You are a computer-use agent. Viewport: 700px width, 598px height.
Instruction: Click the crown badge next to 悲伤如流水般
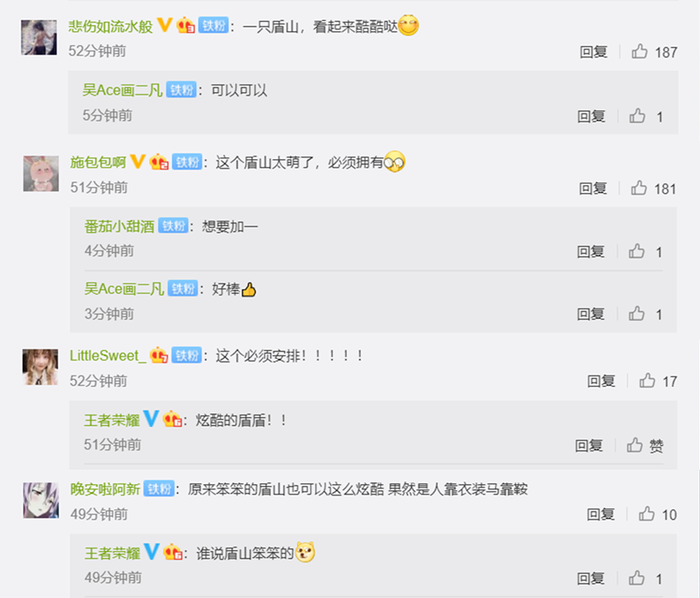click(185, 25)
